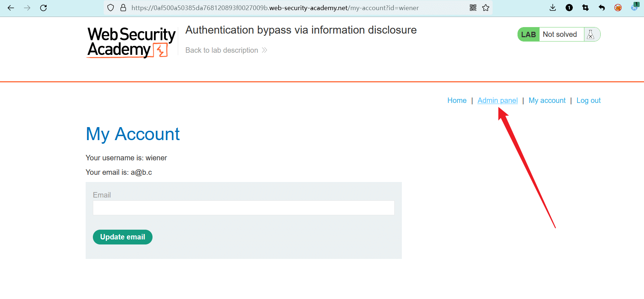Focus the Email input field
Image resolution: width=644 pixels, height=299 pixels.
(x=244, y=208)
